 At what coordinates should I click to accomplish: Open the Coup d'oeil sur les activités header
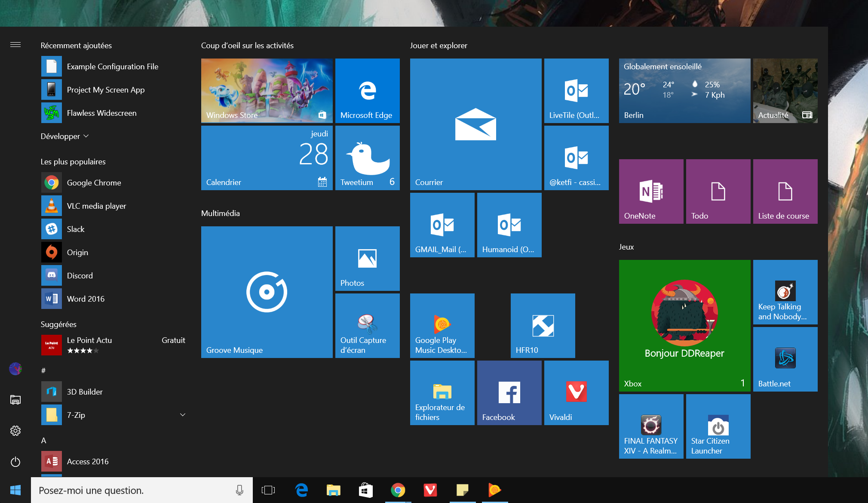(x=247, y=46)
